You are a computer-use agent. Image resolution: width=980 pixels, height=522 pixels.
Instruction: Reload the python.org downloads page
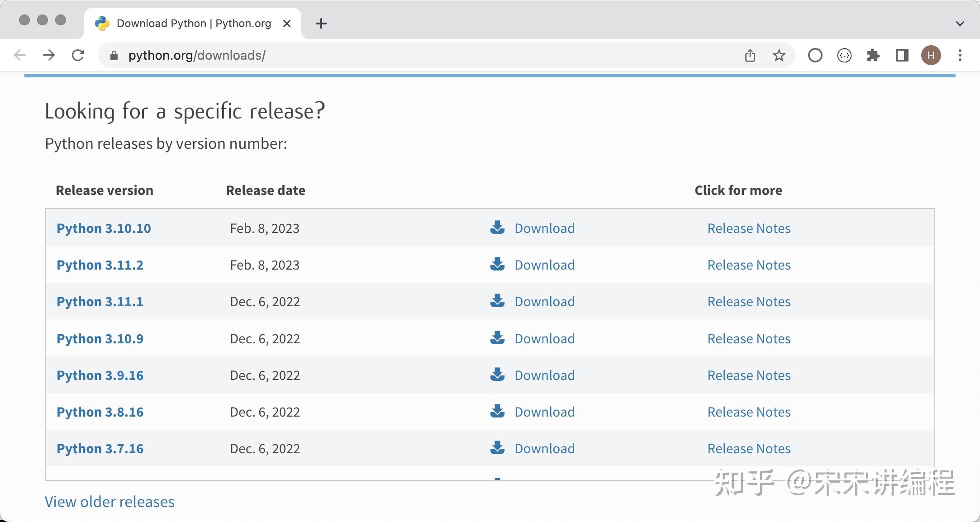[78, 55]
